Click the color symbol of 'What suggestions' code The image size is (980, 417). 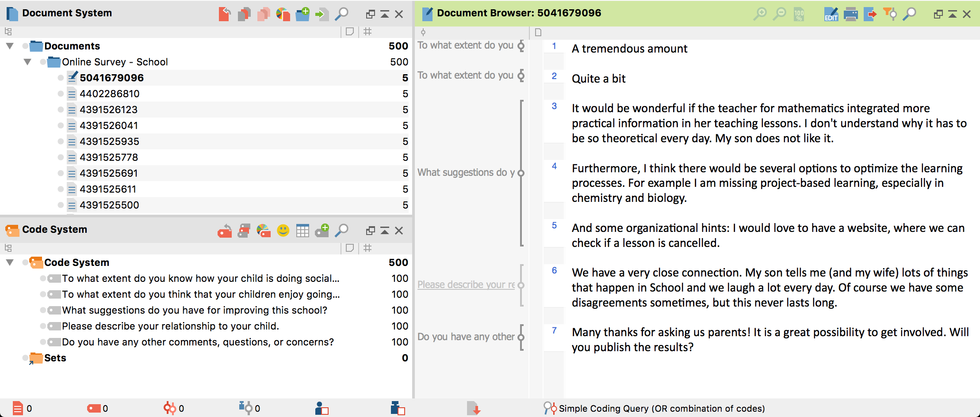click(x=54, y=310)
